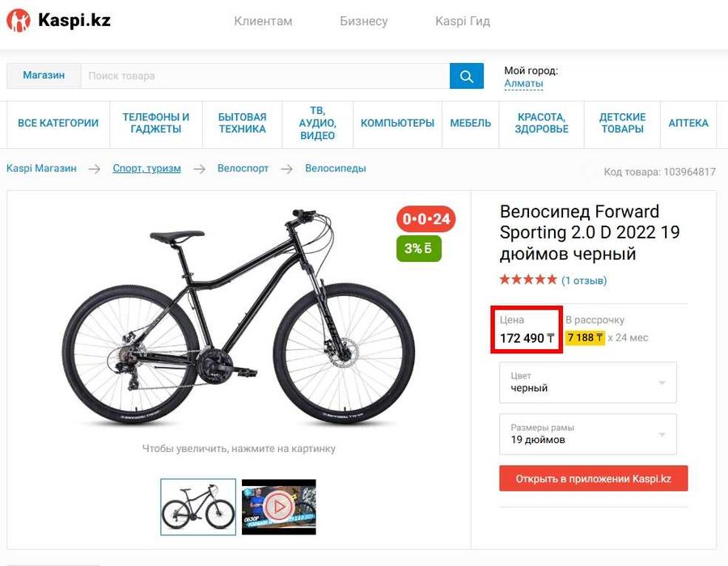Click the green 3% bonus badge

click(x=417, y=248)
